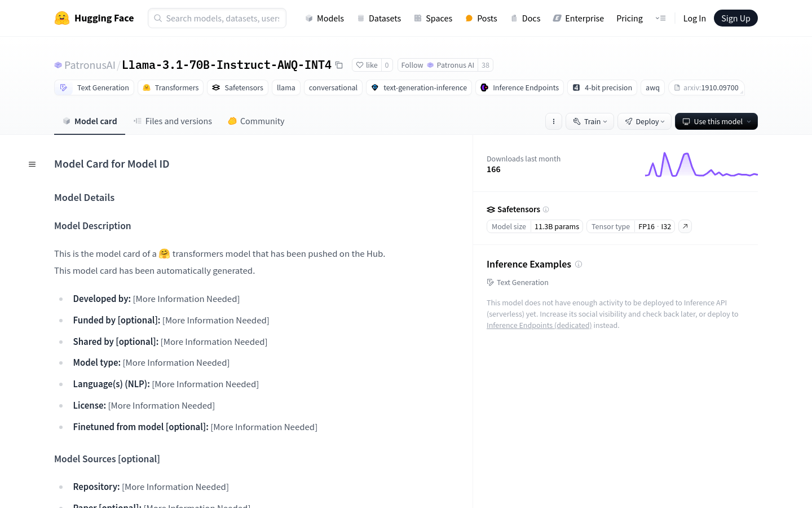The height and width of the screenshot is (508, 812).
Task: Click the Safetensors info icon
Action: [x=546, y=209]
